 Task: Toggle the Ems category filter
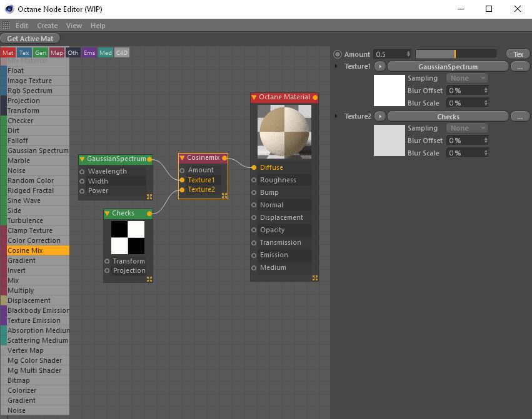[89, 53]
